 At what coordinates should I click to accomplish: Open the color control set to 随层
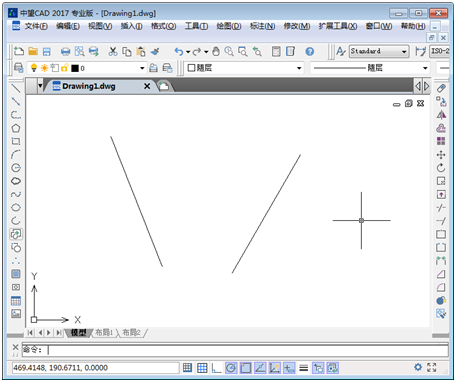click(x=244, y=68)
